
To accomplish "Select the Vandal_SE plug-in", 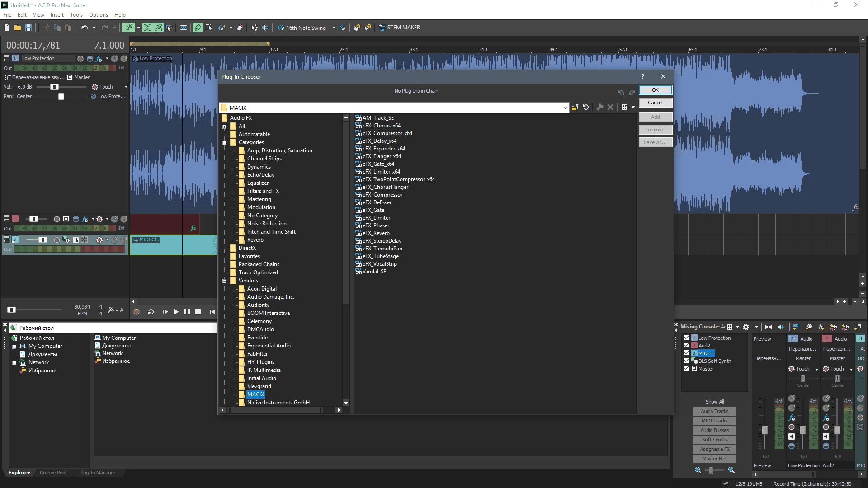I will coord(374,272).
